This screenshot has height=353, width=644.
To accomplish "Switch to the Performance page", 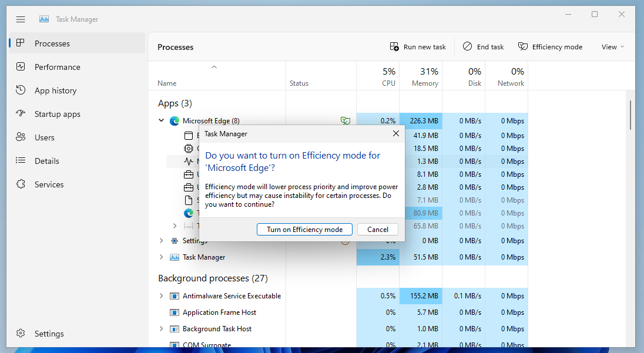I will click(77, 67).
